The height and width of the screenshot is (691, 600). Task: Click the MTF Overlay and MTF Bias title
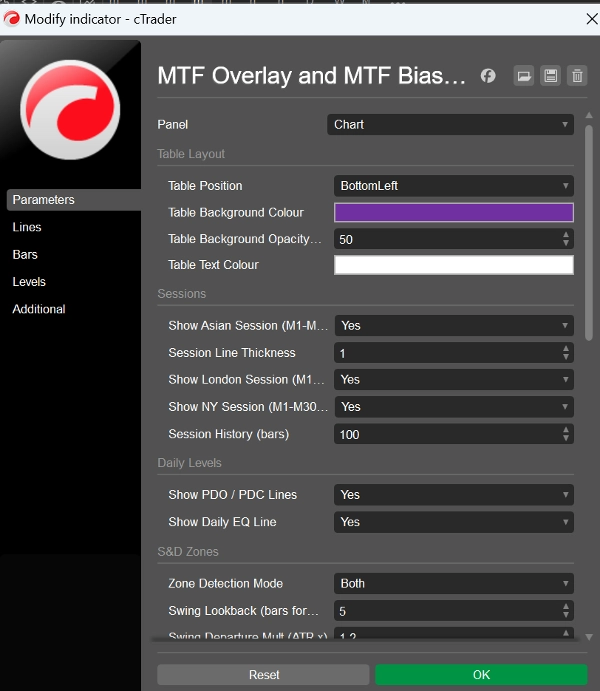pyautogui.click(x=311, y=76)
